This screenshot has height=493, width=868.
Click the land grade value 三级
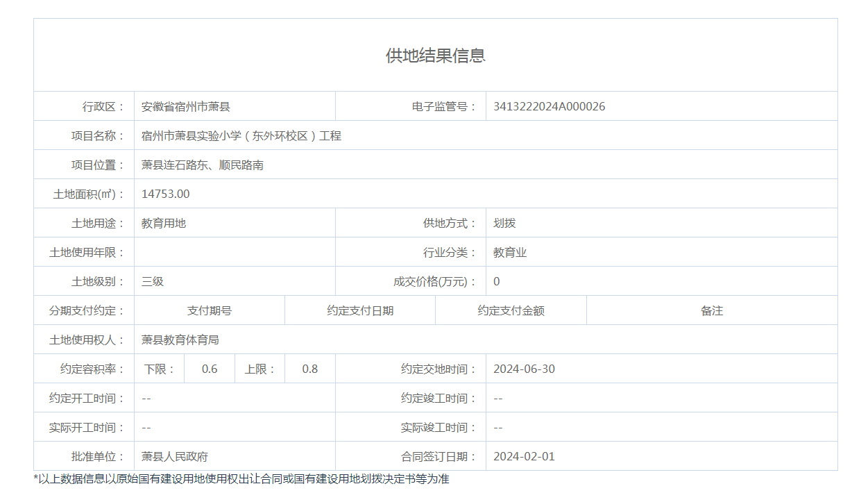click(153, 281)
